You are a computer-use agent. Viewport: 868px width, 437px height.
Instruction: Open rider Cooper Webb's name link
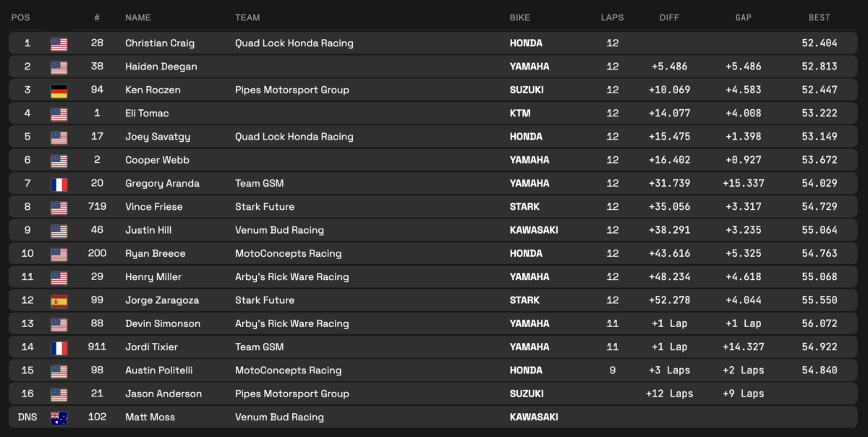coord(156,160)
